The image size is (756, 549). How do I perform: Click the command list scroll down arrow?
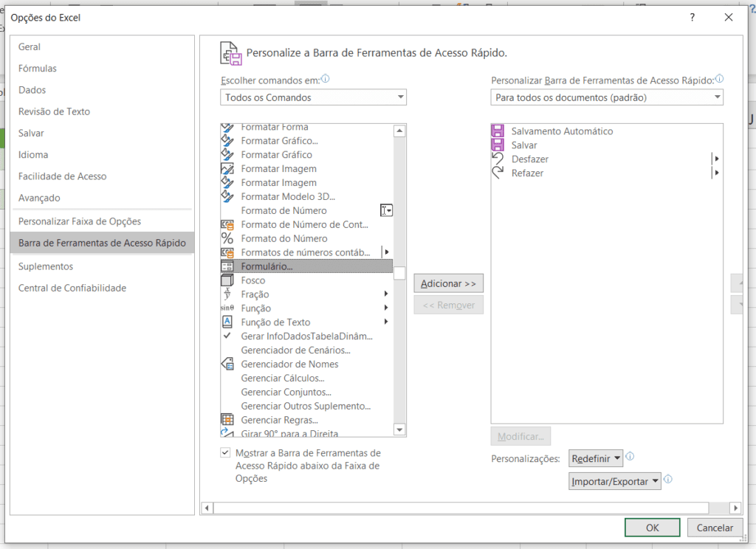point(399,429)
